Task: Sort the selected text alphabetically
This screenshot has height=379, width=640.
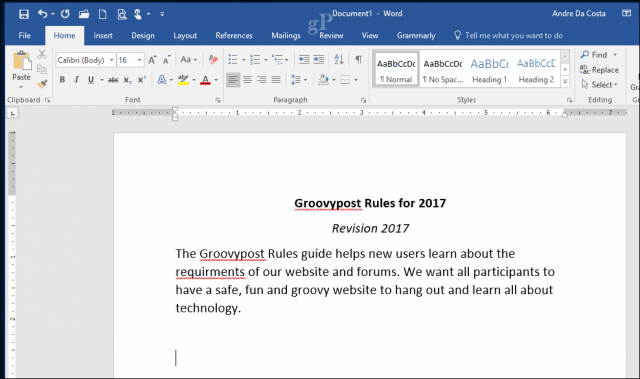Action: pyautogui.click(x=339, y=60)
